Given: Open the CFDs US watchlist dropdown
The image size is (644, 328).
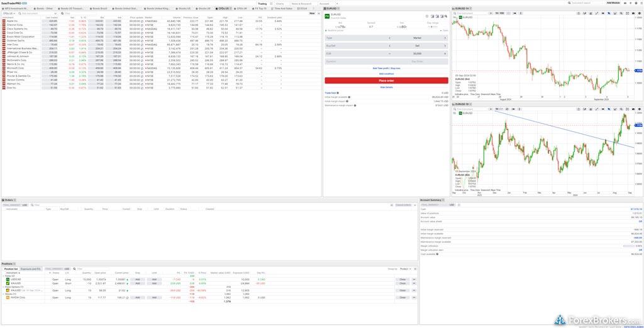Looking at the screenshot, I should click(9, 14).
